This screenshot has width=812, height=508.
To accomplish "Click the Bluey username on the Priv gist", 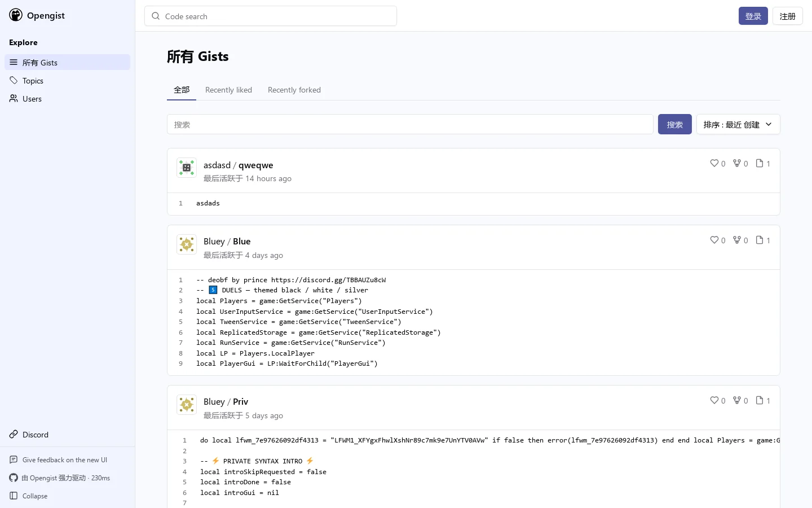I will pos(214,402).
